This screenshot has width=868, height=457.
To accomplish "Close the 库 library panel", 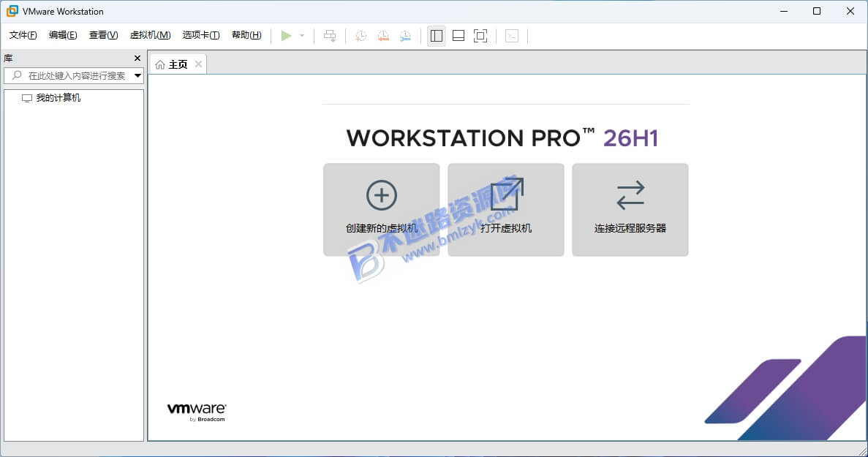I will 137,58.
